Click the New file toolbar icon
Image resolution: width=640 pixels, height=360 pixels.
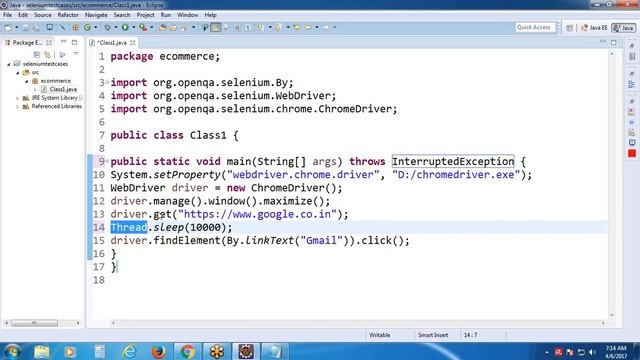coord(8,27)
